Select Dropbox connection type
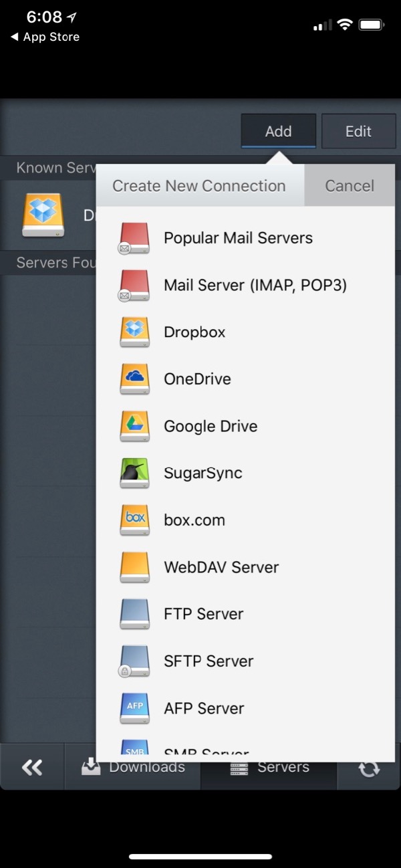The image size is (401, 868). pos(245,332)
